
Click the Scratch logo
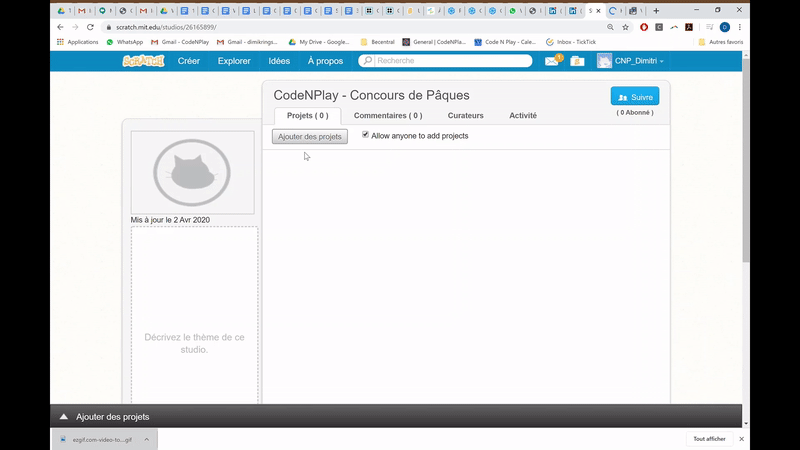point(143,61)
